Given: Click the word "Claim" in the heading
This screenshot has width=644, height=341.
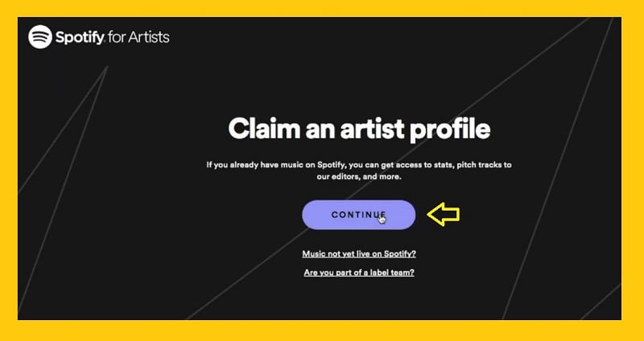Looking at the screenshot, I should point(260,129).
